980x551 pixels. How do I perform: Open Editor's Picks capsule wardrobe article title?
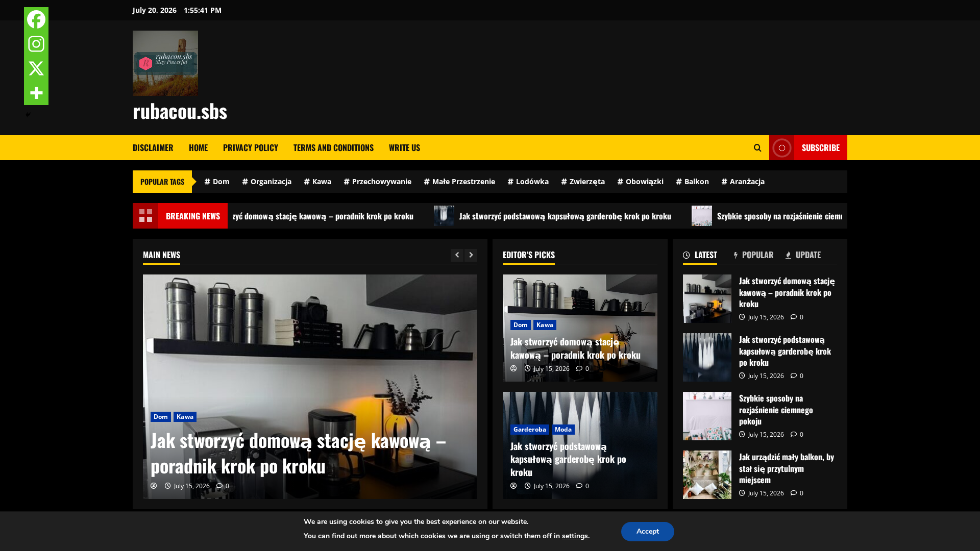pyautogui.click(x=568, y=459)
